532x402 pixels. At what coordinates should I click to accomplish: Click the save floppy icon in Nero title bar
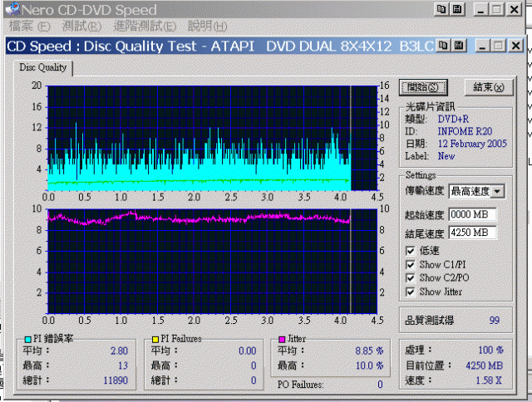[x=457, y=9]
